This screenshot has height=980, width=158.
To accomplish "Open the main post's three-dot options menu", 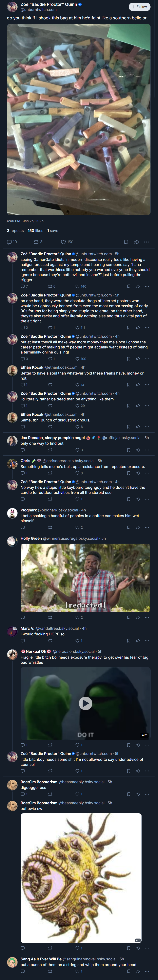I will 147,242.
